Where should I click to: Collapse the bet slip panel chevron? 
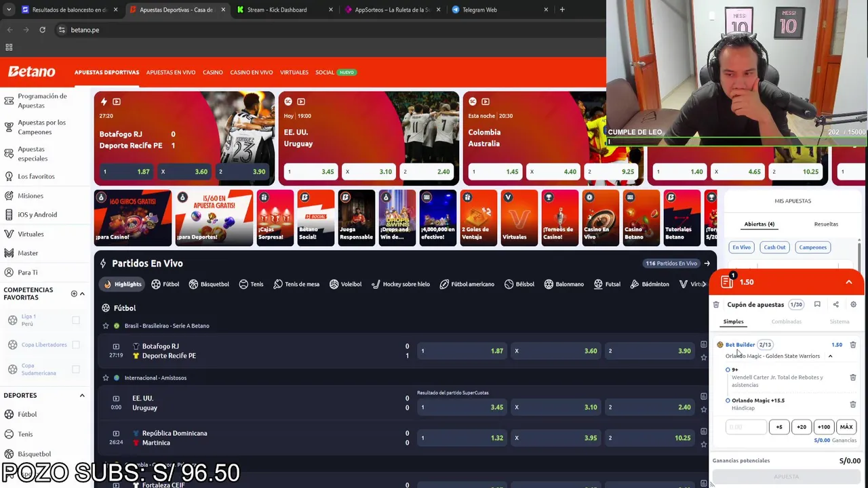(848, 283)
